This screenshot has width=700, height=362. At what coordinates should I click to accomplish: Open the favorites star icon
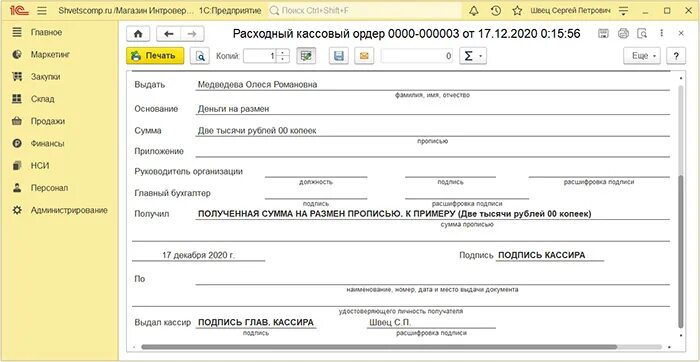pos(517,11)
